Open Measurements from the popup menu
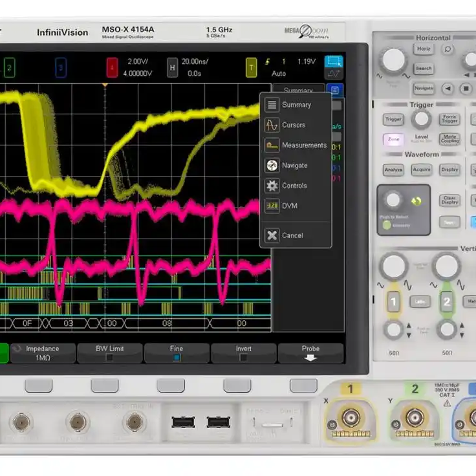Screen dimensions: 476x476 tap(296, 145)
